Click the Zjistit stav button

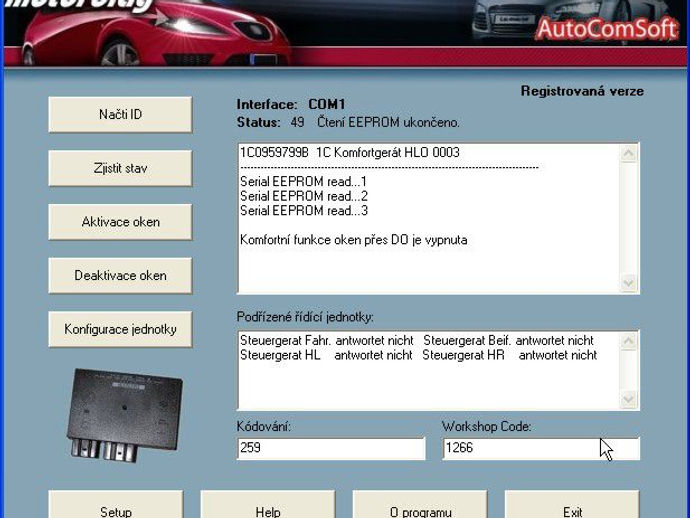[120, 168]
